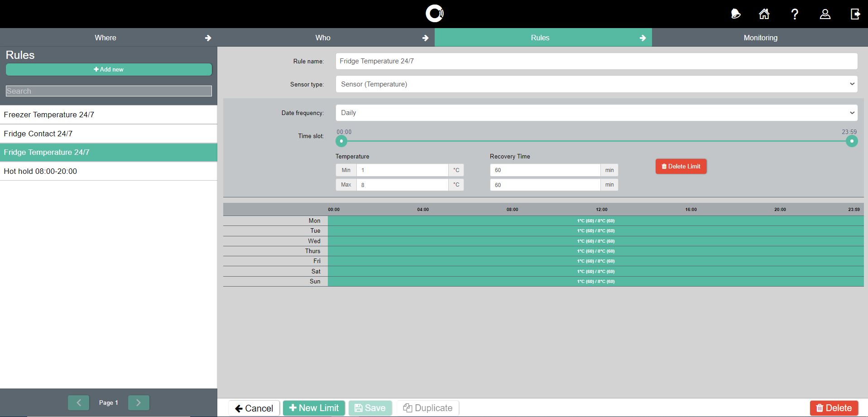Open the user profile icon

pos(825,14)
